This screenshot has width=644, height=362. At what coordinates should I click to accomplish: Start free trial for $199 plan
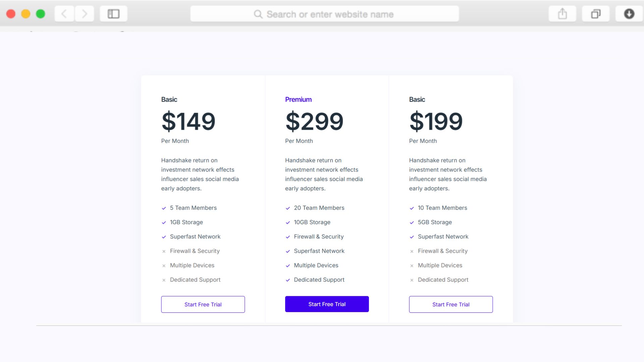(x=451, y=304)
